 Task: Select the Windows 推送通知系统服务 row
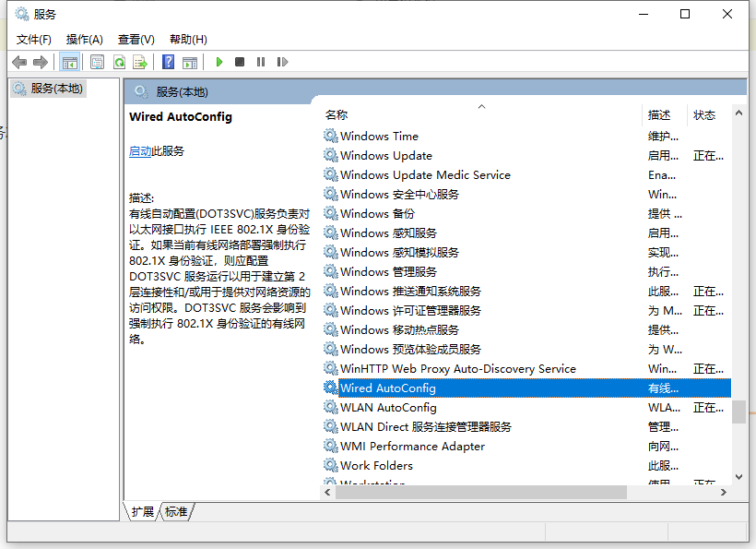pyautogui.click(x=526, y=291)
